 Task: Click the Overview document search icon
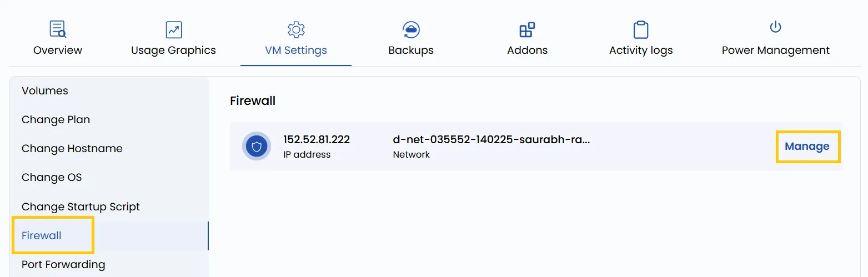(x=58, y=29)
